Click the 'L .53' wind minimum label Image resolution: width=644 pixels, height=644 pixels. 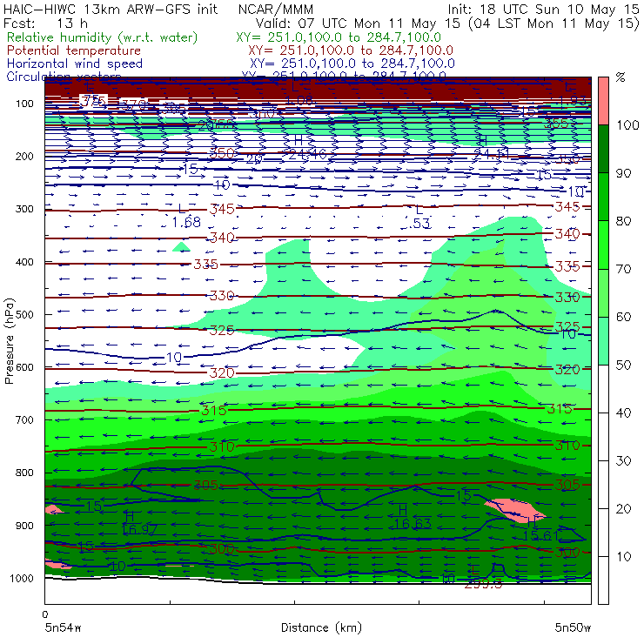(419, 217)
